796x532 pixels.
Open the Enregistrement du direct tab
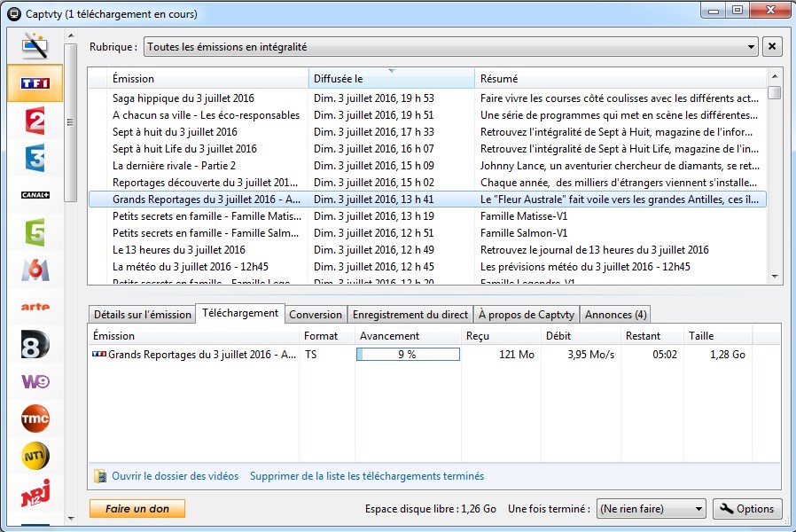pyautogui.click(x=410, y=315)
